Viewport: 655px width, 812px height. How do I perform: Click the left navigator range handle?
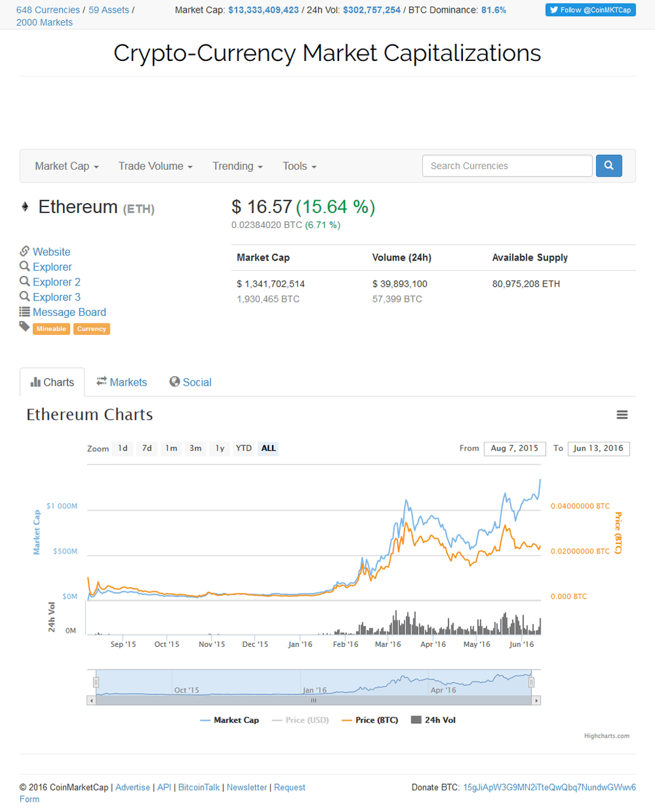click(96, 682)
